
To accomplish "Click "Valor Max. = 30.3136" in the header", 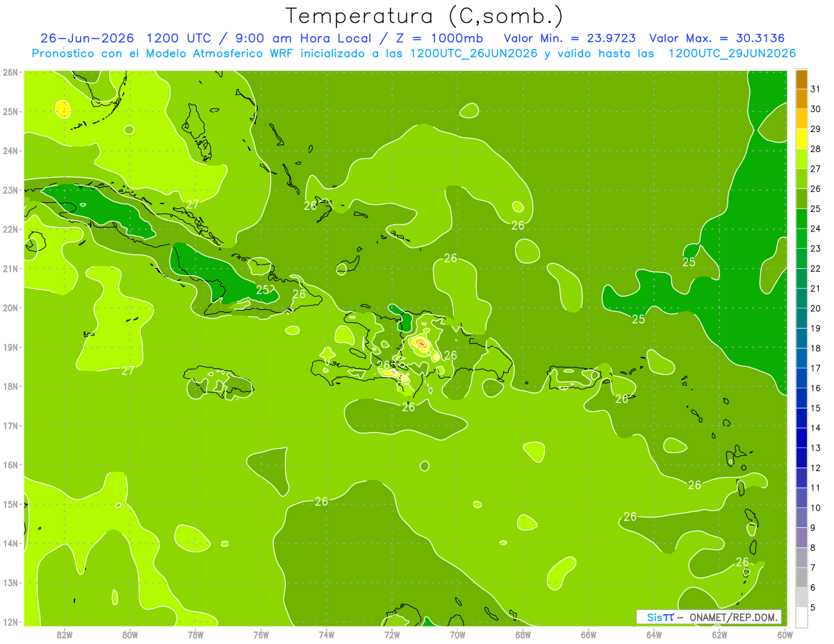I will point(721,38).
